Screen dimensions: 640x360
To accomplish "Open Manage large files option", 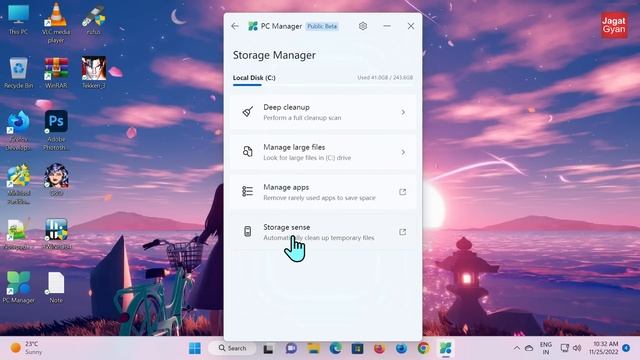I will click(323, 152).
